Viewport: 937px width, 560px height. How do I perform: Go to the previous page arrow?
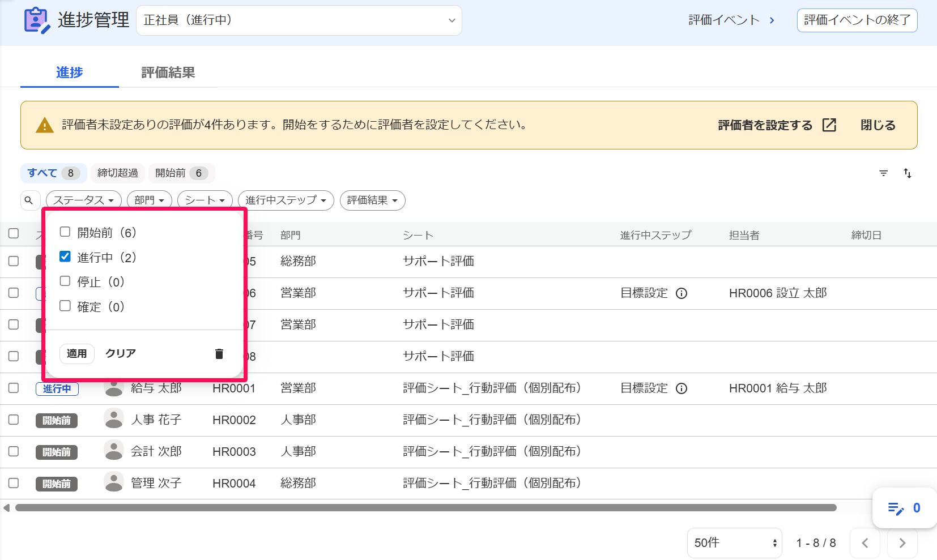pyautogui.click(x=865, y=543)
